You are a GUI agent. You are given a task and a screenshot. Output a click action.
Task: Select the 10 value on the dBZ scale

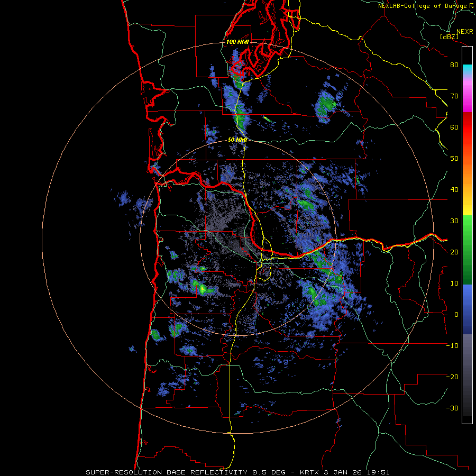(x=454, y=283)
